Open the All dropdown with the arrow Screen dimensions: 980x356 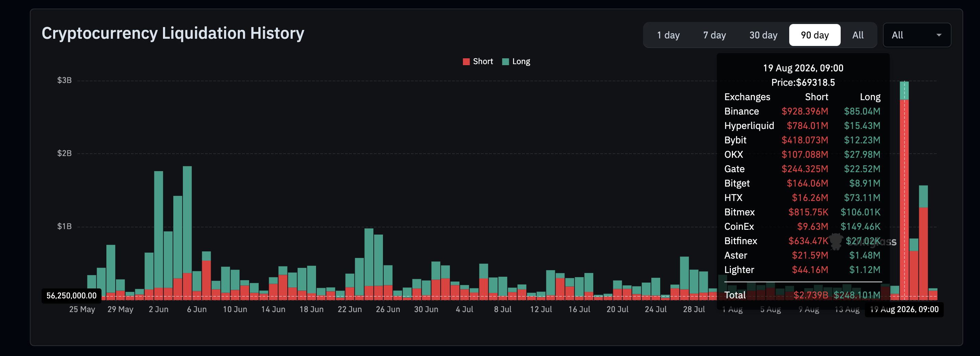(917, 35)
